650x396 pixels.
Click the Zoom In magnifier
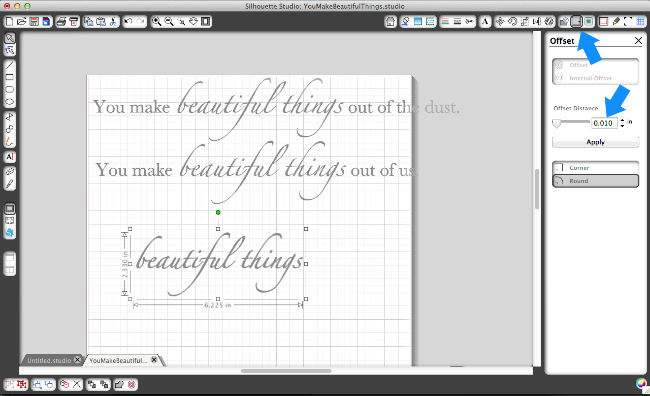pos(156,21)
